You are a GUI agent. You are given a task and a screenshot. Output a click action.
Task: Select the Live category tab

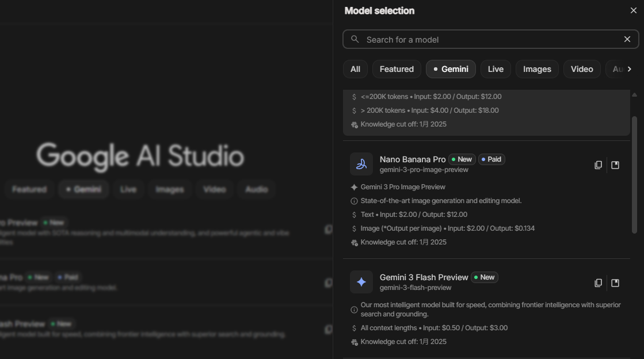pyautogui.click(x=496, y=69)
